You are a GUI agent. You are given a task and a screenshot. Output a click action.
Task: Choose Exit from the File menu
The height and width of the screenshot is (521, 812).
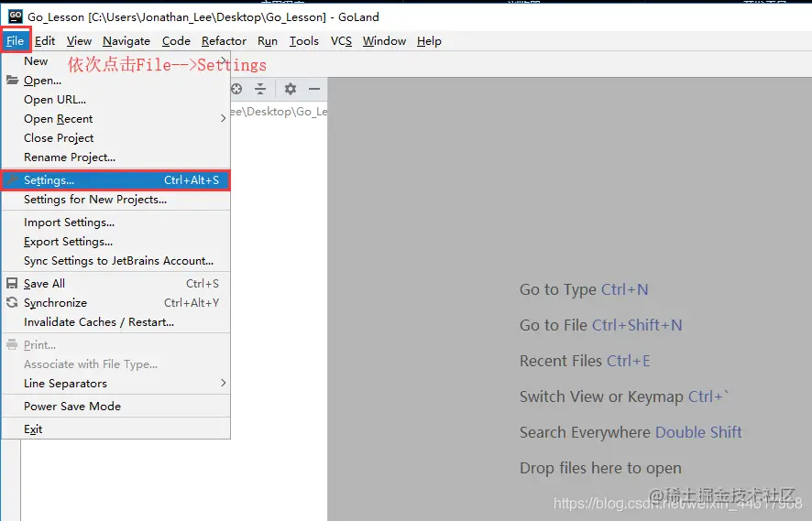pyautogui.click(x=116, y=429)
